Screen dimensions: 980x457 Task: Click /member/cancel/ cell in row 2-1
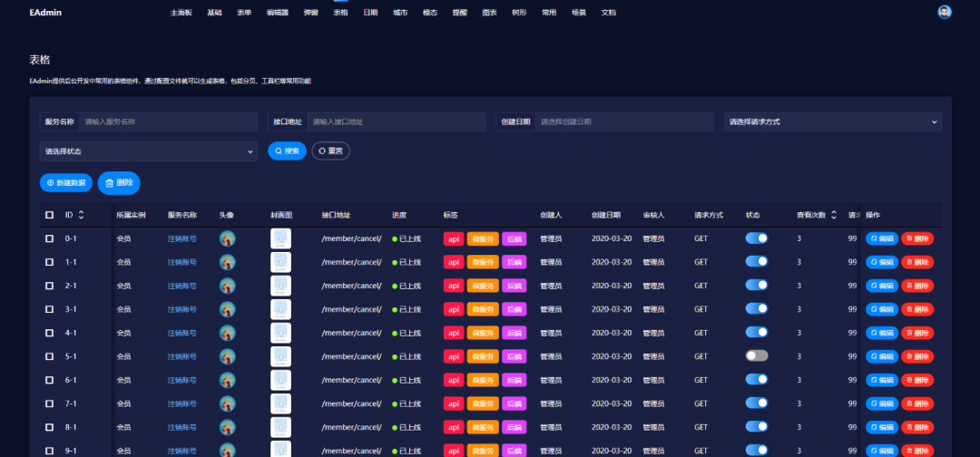pyautogui.click(x=352, y=286)
